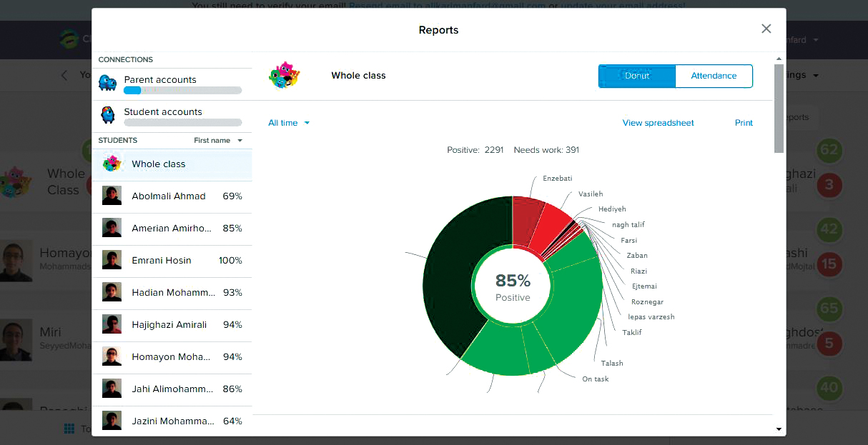Click Emrani Hosin's avatar photo
The width and height of the screenshot is (868, 445).
(x=112, y=260)
